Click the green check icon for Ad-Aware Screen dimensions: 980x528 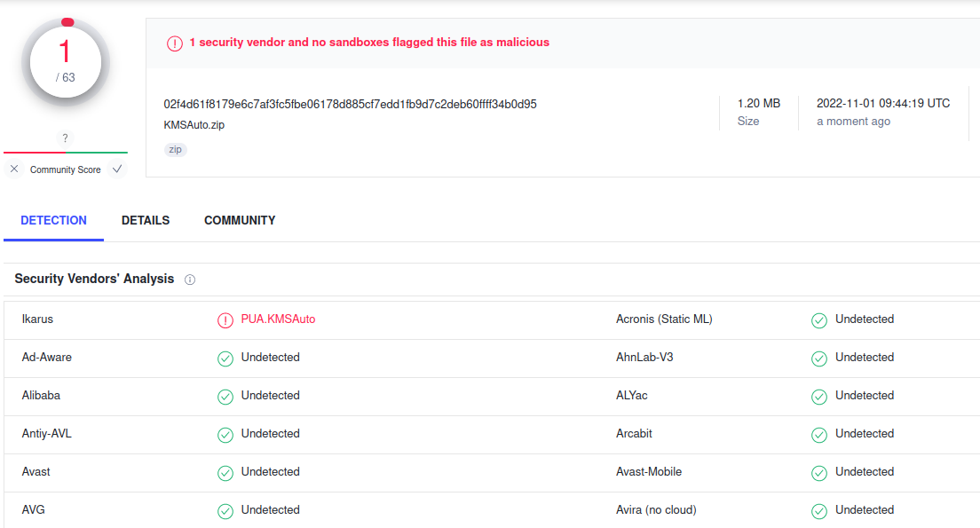pyautogui.click(x=225, y=358)
